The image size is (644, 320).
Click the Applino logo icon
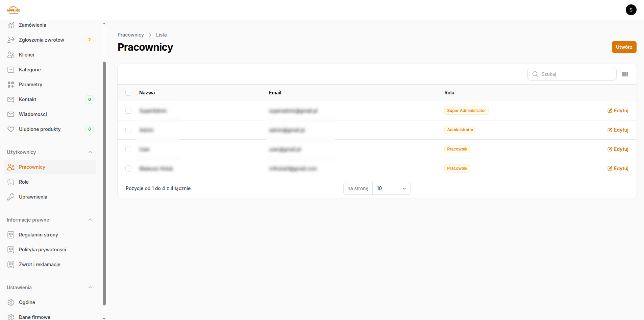click(14, 10)
